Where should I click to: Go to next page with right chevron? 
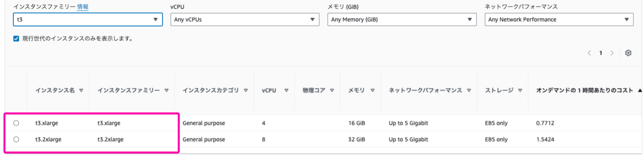[612, 53]
